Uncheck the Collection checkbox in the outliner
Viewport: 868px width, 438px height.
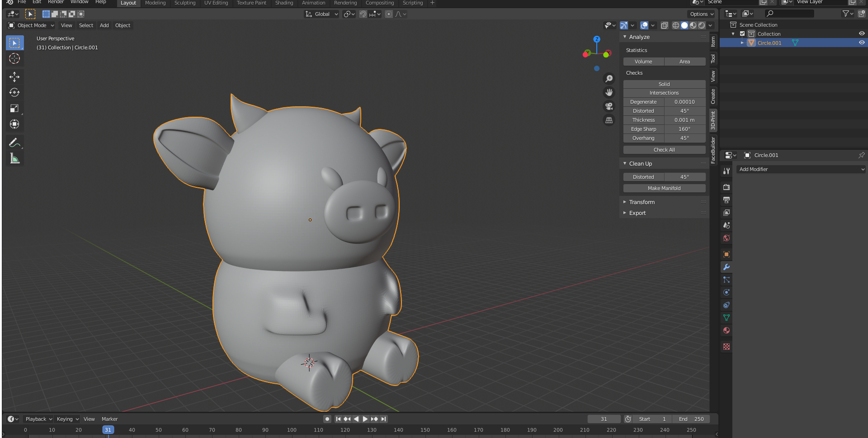coord(742,33)
